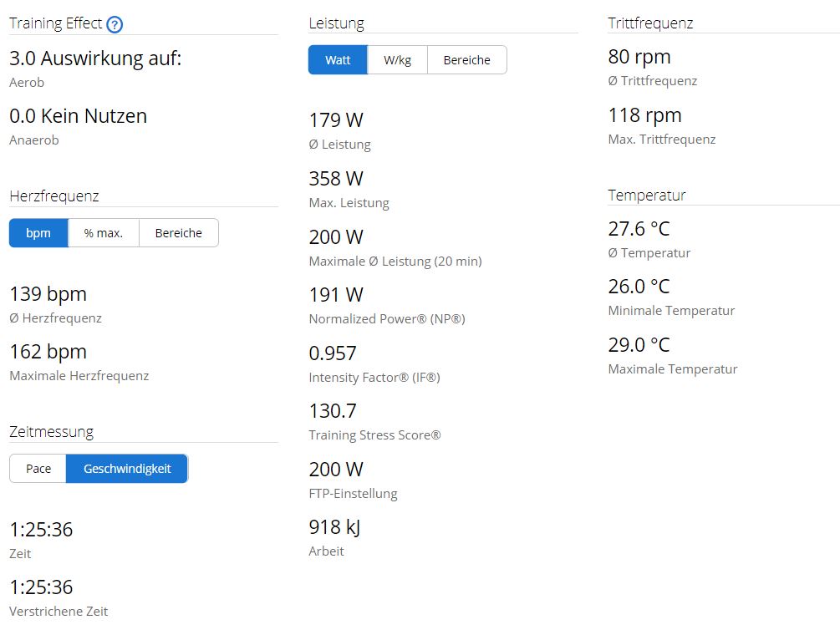Switch Zeitmessung to Pace
The width and height of the screenshot is (840, 630).
point(38,469)
